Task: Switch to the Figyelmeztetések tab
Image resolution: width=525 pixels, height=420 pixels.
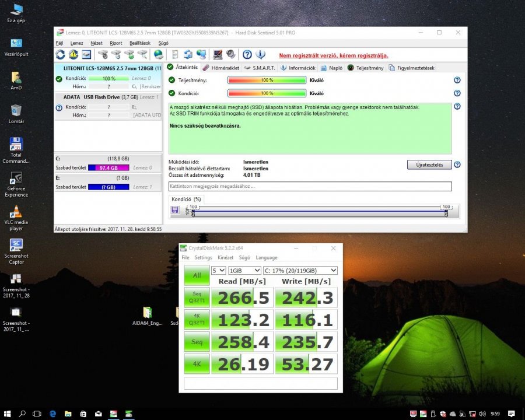Action: 411,68
